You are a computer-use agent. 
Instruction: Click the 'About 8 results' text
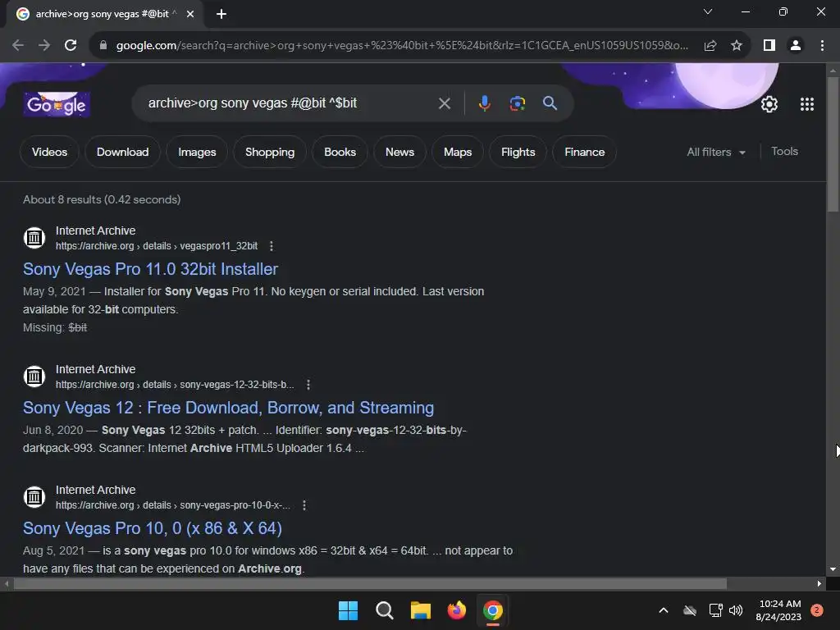pos(102,199)
